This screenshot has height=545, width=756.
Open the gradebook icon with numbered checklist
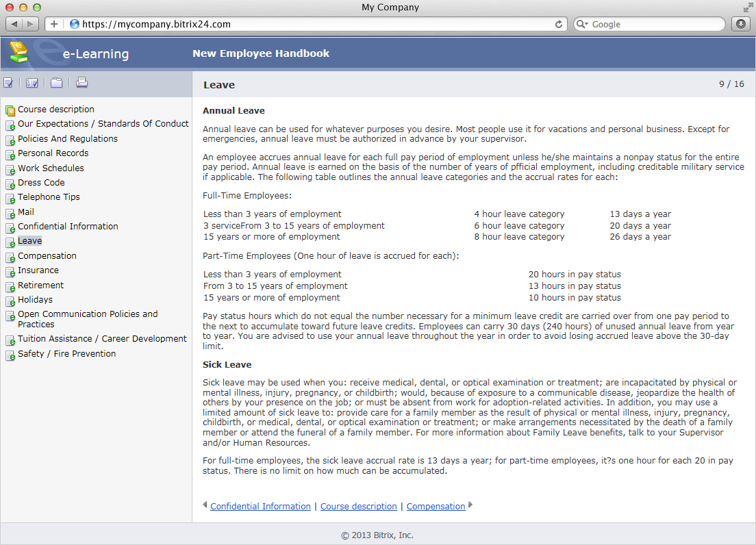tap(32, 84)
